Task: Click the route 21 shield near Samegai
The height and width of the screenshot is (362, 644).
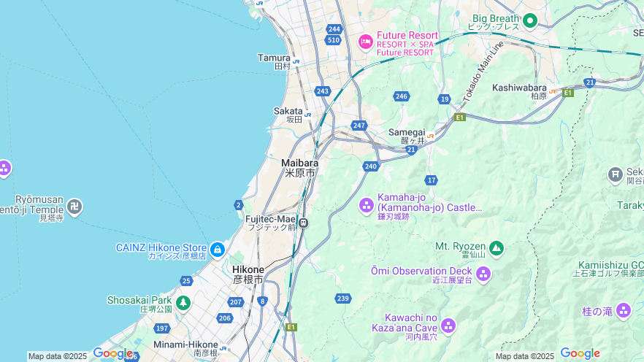Action: (412, 150)
